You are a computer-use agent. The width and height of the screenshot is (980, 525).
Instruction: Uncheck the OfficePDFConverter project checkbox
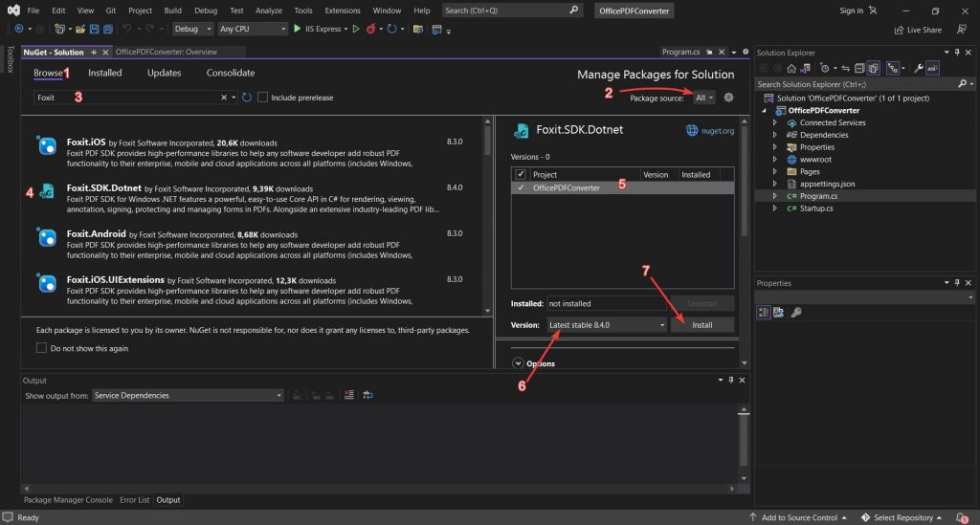(x=520, y=187)
